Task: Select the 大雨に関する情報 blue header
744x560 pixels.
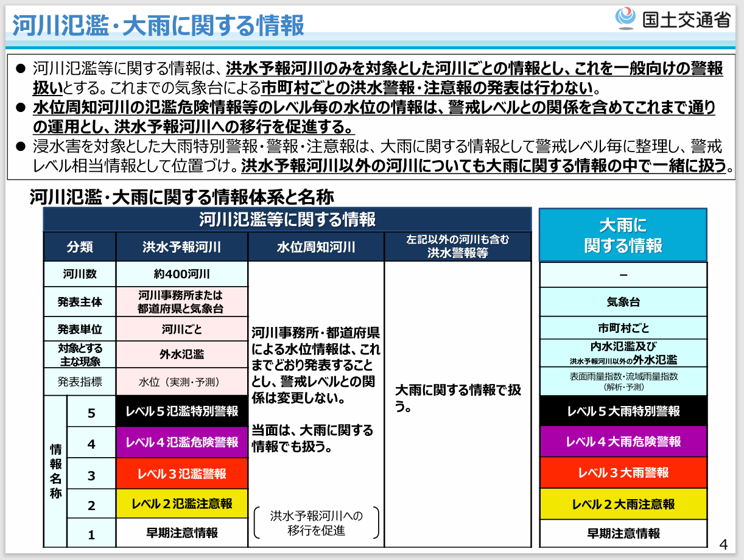Action: click(x=623, y=236)
